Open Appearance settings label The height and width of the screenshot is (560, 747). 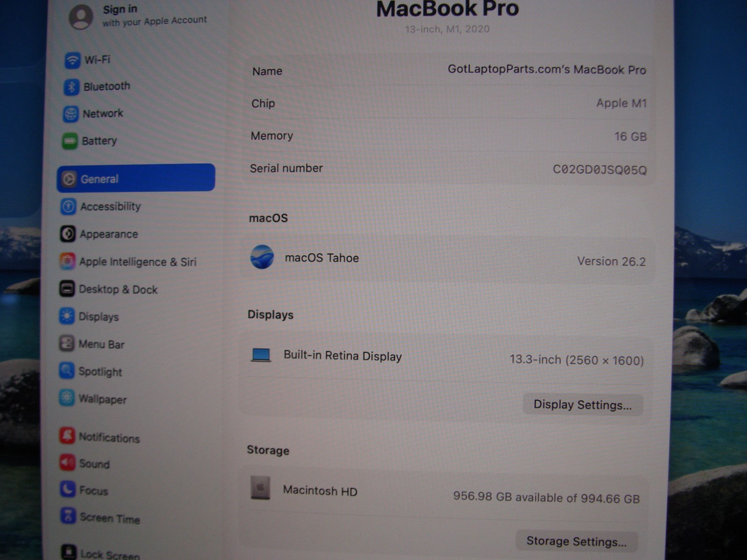pyautogui.click(x=109, y=234)
